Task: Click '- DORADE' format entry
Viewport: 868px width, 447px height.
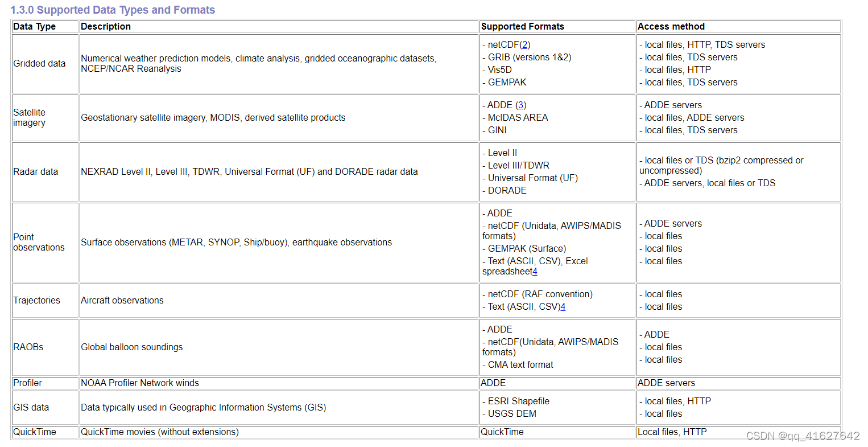Action: click(505, 190)
